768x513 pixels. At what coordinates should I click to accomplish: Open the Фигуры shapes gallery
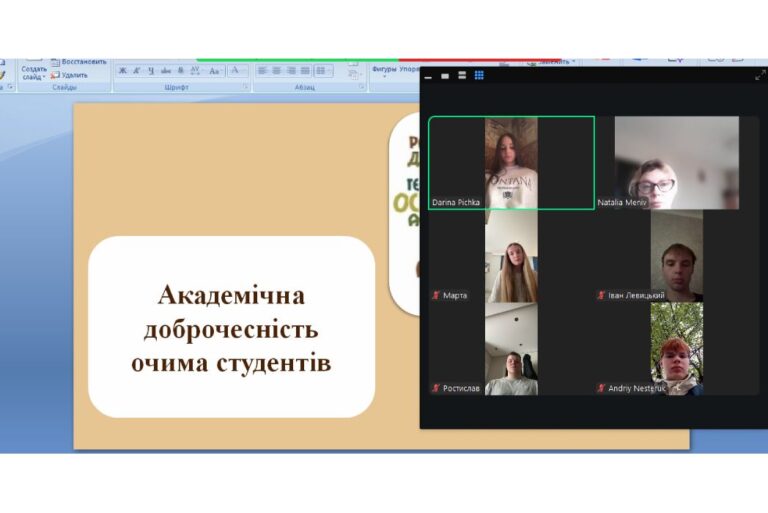pyautogui.click(x=384, y=72)
